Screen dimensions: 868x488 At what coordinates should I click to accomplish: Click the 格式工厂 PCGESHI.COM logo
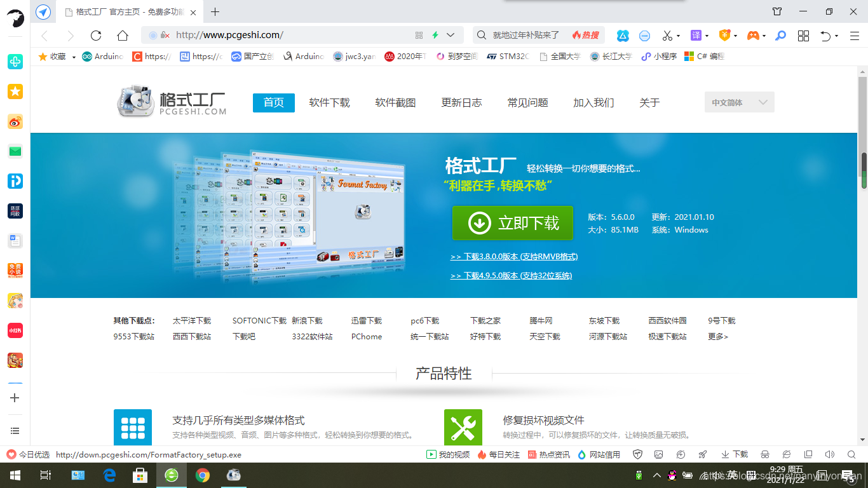(x=172, y=102)
